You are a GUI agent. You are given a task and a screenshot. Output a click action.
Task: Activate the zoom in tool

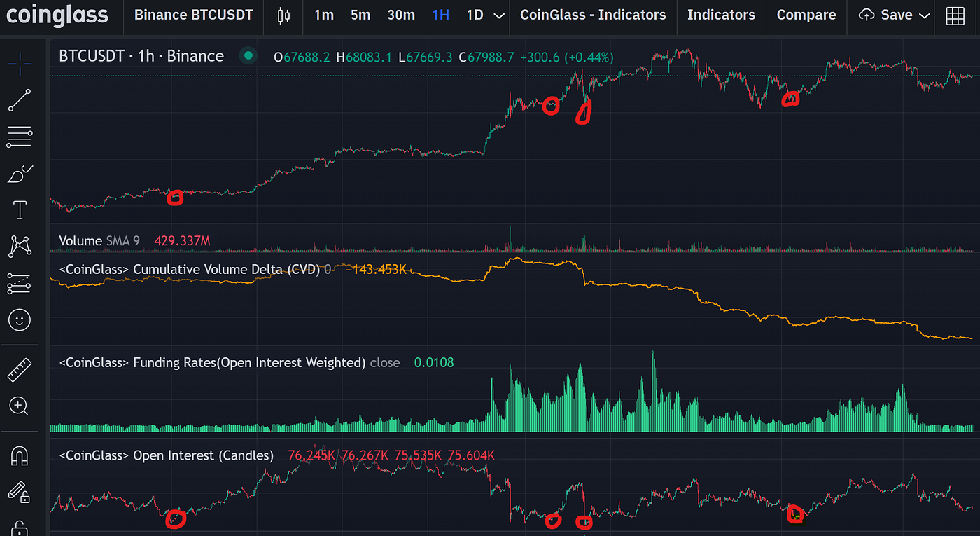pos(20,406)
